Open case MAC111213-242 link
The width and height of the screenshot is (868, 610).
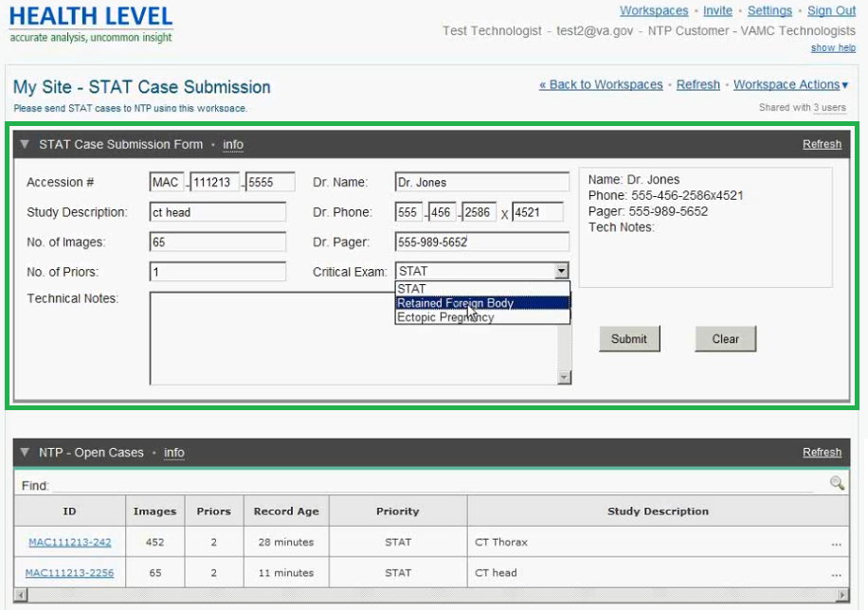tap(69, 543)
